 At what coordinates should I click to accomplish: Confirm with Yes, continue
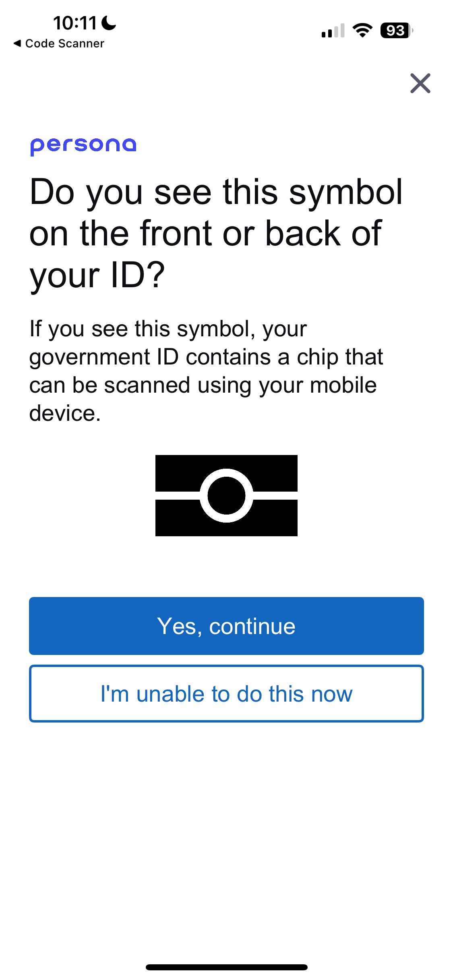(x=226, y=626)
